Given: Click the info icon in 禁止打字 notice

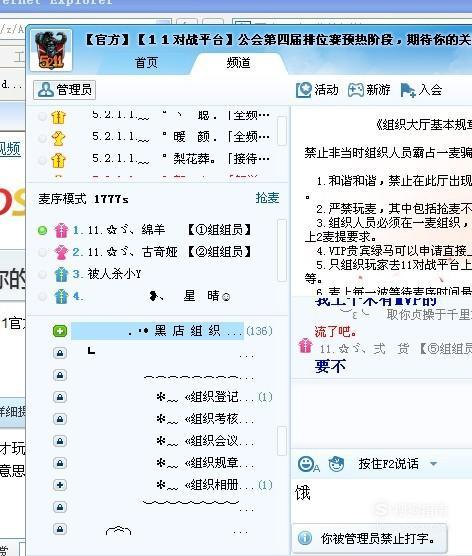Looking at the screenshot, I should [x=304, y=538].
